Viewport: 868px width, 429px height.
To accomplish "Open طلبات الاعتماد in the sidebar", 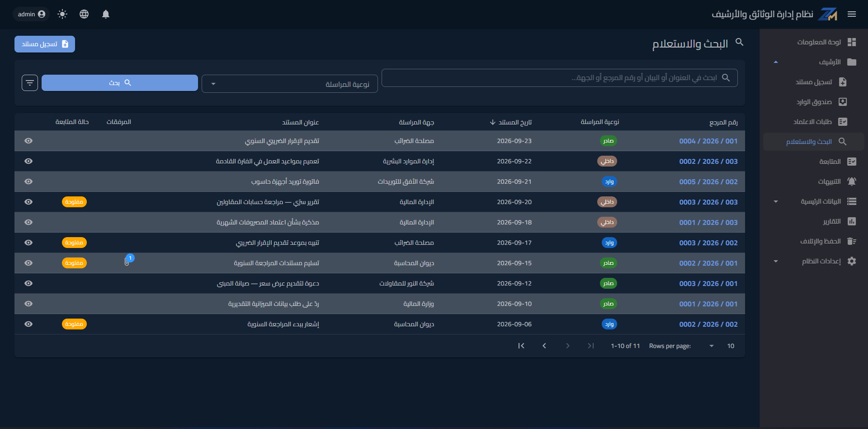I will coord(814,122).
